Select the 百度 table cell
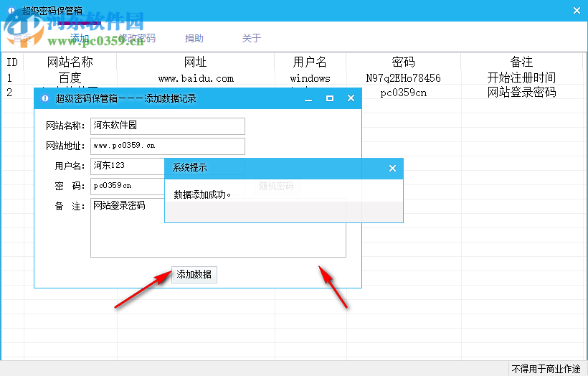The width and height of the screenshot is (588, 376). tap(70, 78)
